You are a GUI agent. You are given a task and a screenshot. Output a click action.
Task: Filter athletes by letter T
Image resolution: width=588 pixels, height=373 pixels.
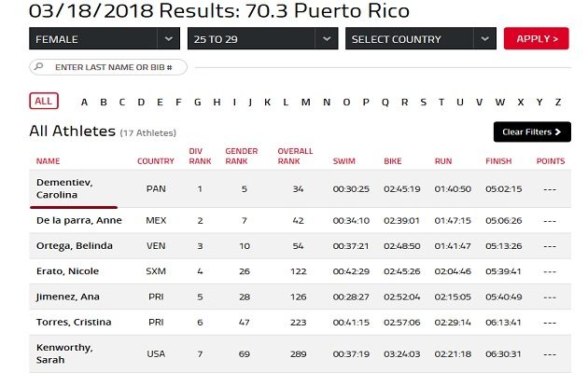[x=441, y=103]
